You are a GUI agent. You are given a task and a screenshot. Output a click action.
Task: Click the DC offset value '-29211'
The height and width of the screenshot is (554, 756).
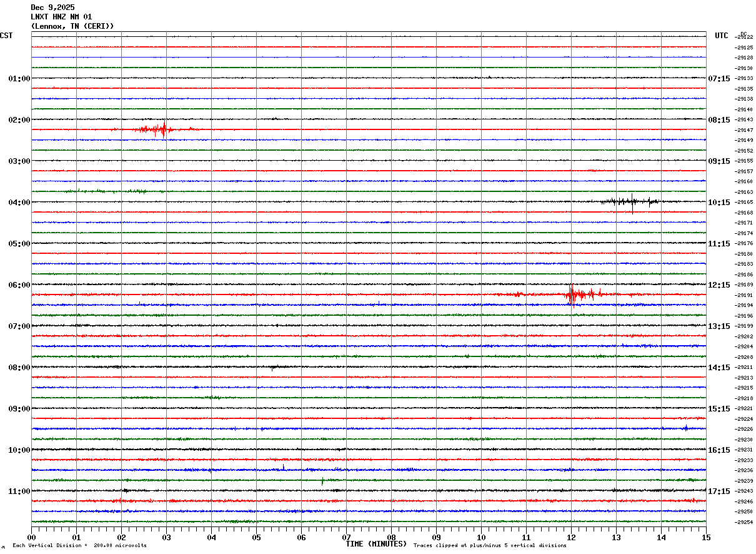click(x=744, y=367)
